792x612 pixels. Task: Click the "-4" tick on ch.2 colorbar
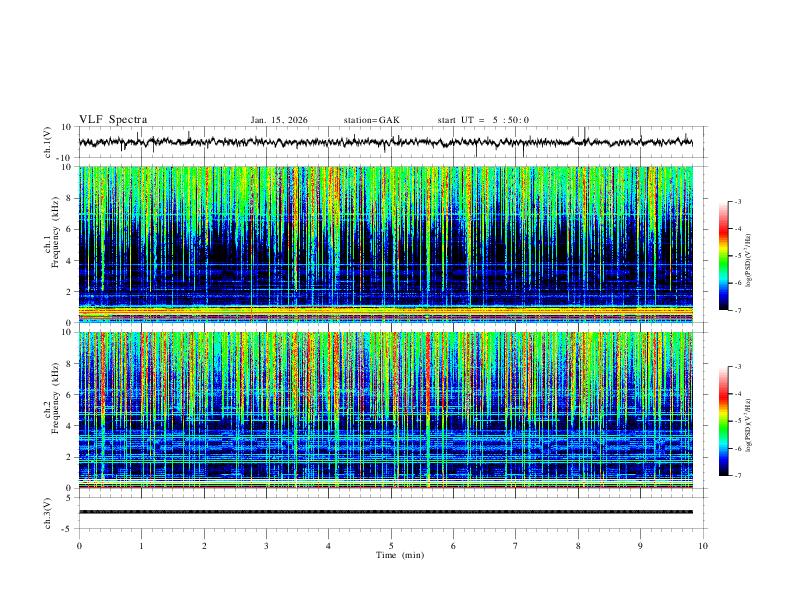click(738, 394)
